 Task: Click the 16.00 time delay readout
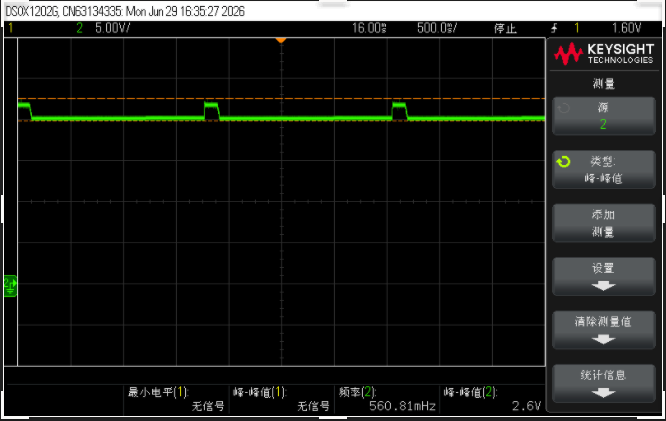tap(369, 28)
